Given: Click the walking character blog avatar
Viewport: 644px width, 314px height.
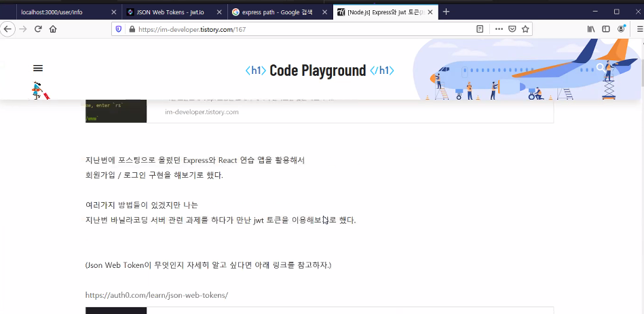Looking at the screenshot, I should (x=41, y=90).
